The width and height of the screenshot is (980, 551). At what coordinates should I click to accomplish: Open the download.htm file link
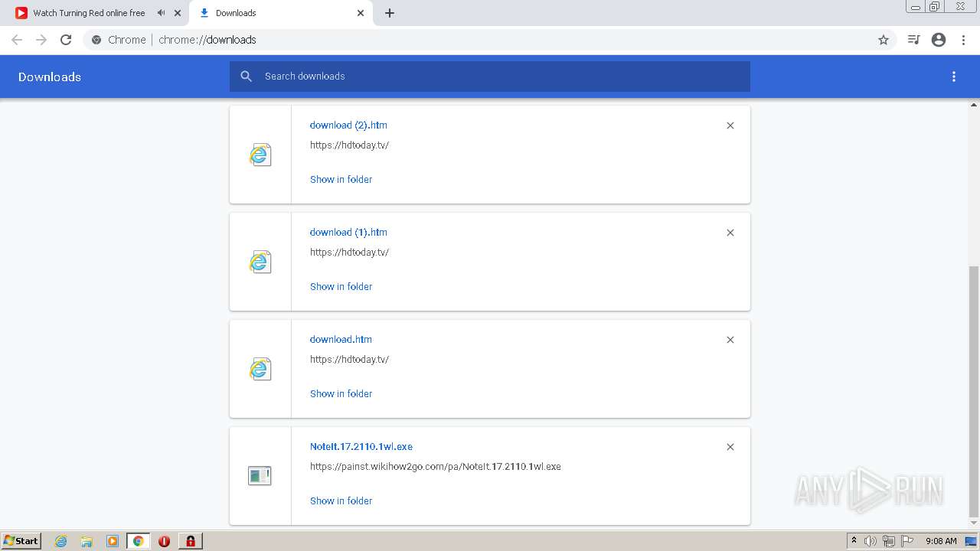[341, 339]
